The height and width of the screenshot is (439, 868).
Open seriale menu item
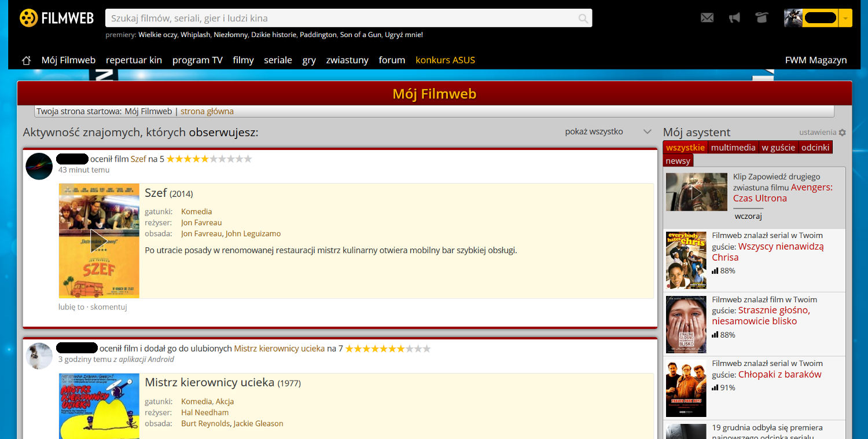pyautogui.click(x=278, y=60)
